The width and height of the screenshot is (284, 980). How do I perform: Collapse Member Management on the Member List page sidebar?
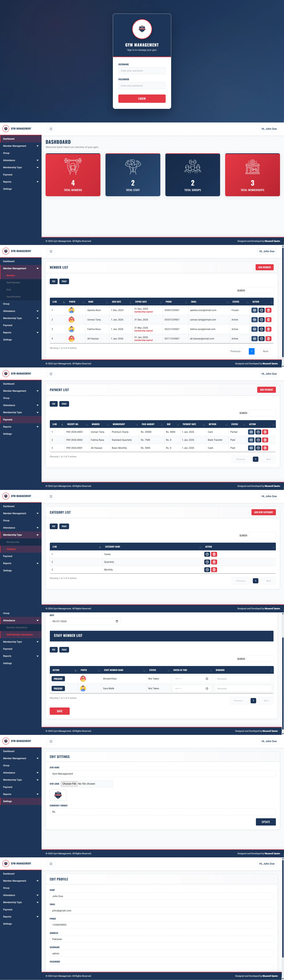click(x=21, y=269)
